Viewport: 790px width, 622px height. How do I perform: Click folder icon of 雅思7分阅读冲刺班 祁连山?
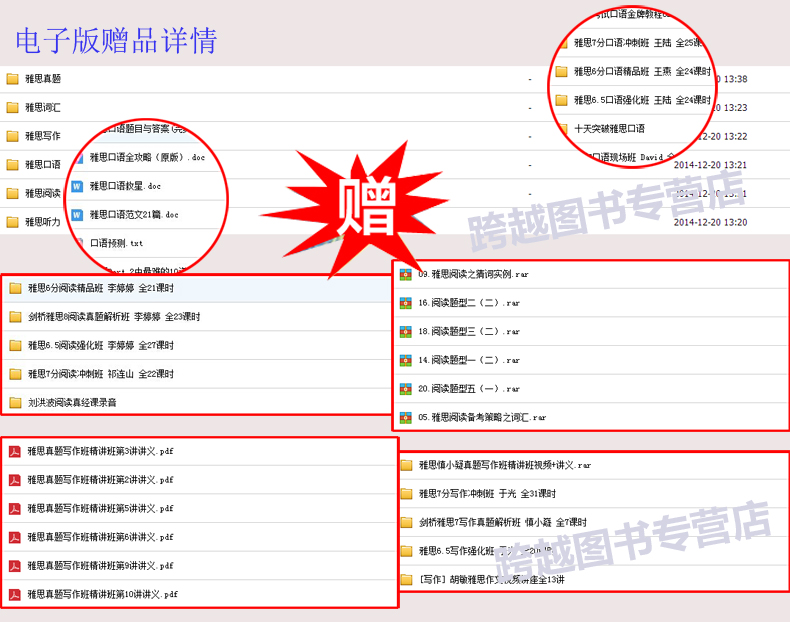point(16,374)
